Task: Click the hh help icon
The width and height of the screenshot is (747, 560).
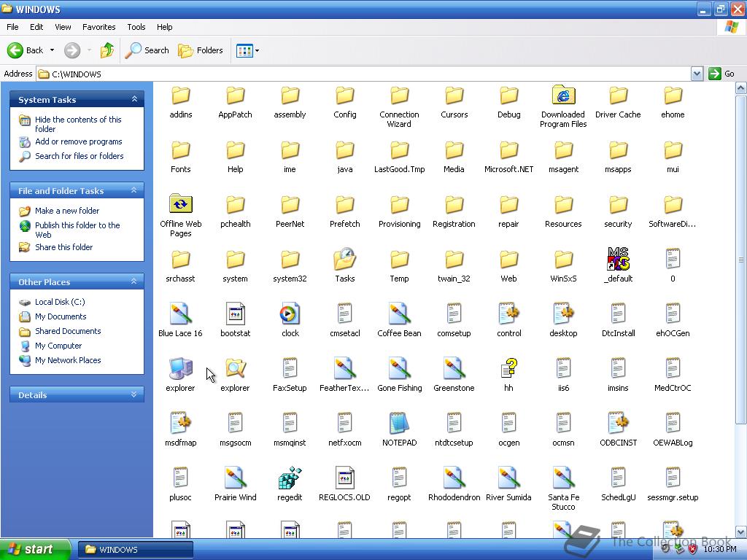Action: pyautogui.click(x=508, y=368)
